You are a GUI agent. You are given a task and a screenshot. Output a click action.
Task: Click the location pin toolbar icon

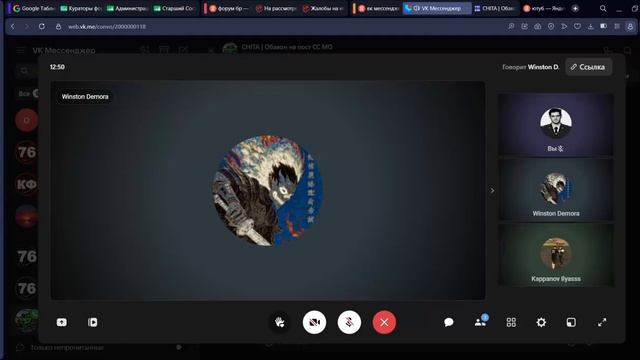tap(551, 27)
